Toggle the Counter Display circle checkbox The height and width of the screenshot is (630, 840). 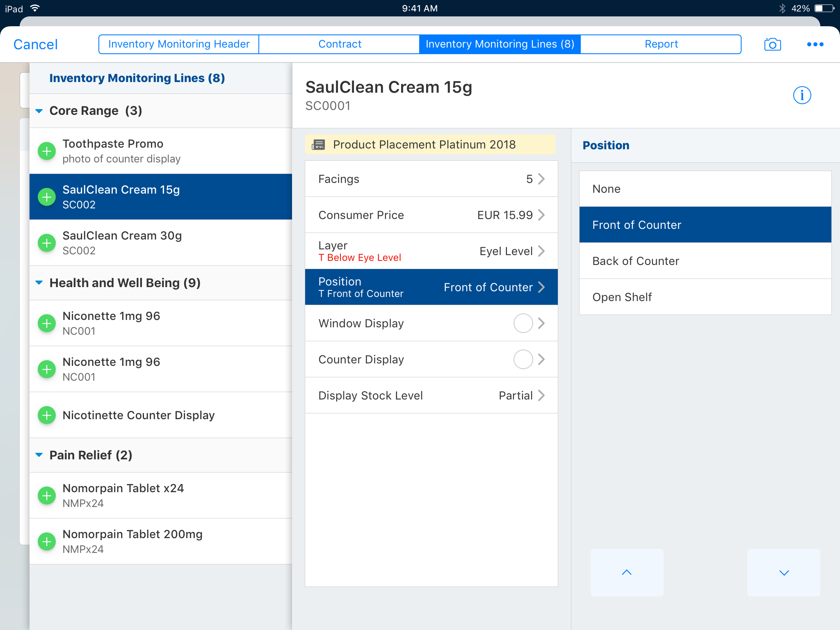click(523, 359)
